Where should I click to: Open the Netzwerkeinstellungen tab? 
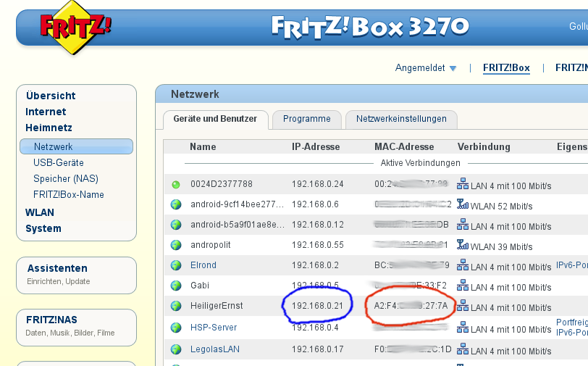point(401,119)
